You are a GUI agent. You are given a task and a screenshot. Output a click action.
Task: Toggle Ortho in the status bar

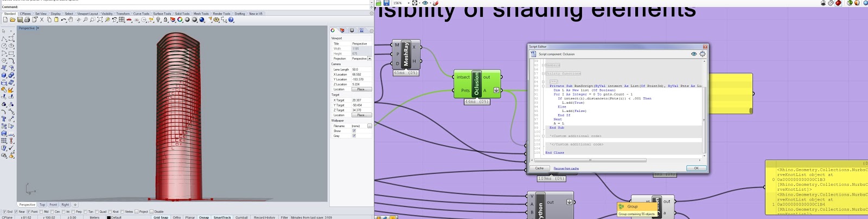click(x=177, y=217)
